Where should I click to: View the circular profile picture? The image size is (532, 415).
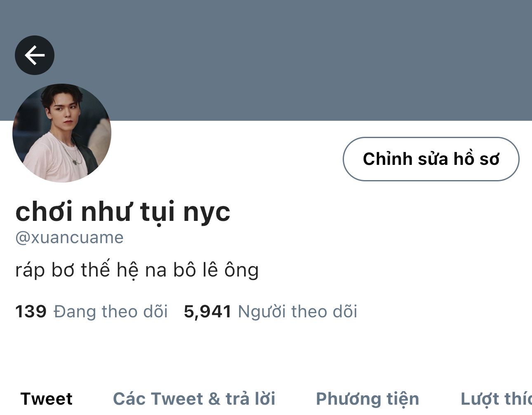pos(62,133)
